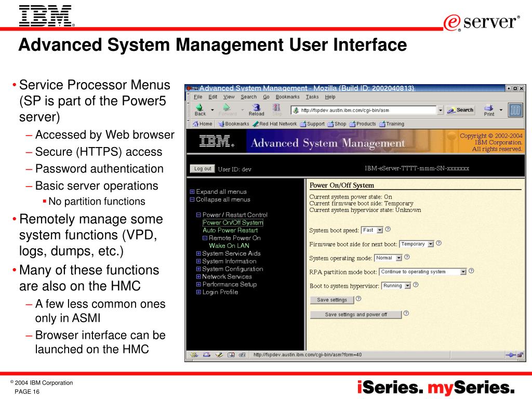Open the Edit menu
The width and height of the screenshot is (532, 399).
[212, 97]
